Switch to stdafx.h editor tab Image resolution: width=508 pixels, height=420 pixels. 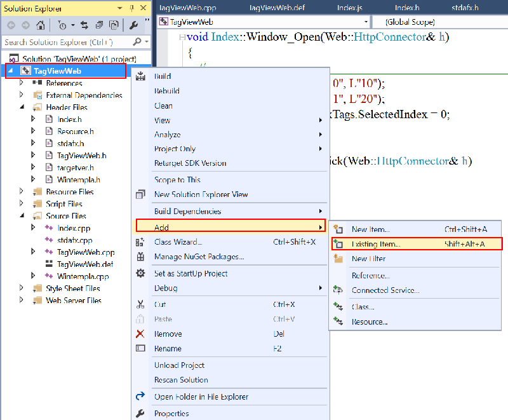tap(465, 8)
